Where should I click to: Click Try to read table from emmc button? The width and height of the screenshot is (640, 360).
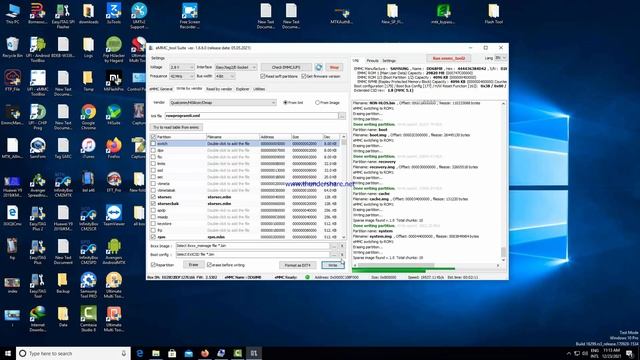pos(176,127)
